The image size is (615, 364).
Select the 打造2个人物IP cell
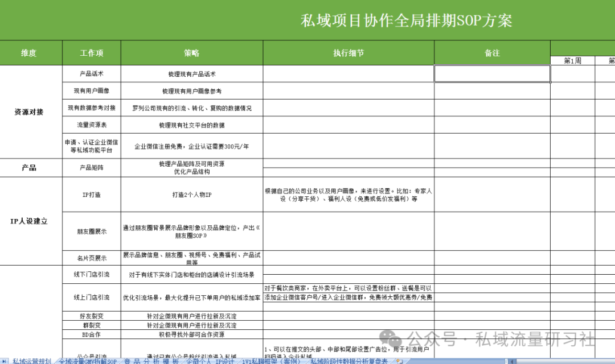(x=192, y=195)
